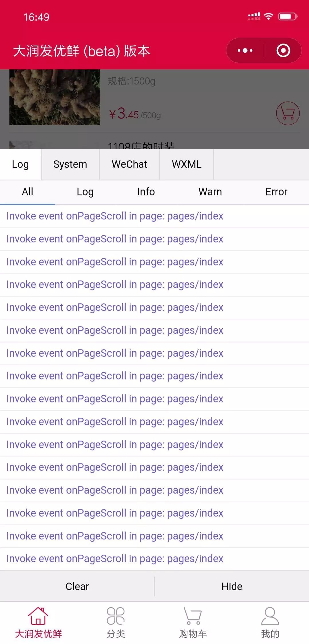This screenshot has height=644, width=309.
Task: Open the 购物车 shopping cart tab
Action: coord(193,622)
